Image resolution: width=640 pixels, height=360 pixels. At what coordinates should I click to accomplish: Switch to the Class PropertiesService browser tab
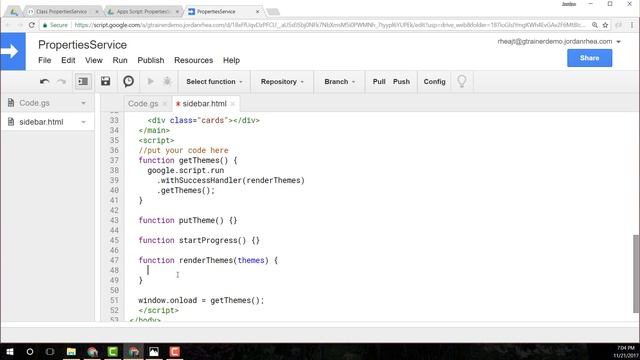pos(61,11)
